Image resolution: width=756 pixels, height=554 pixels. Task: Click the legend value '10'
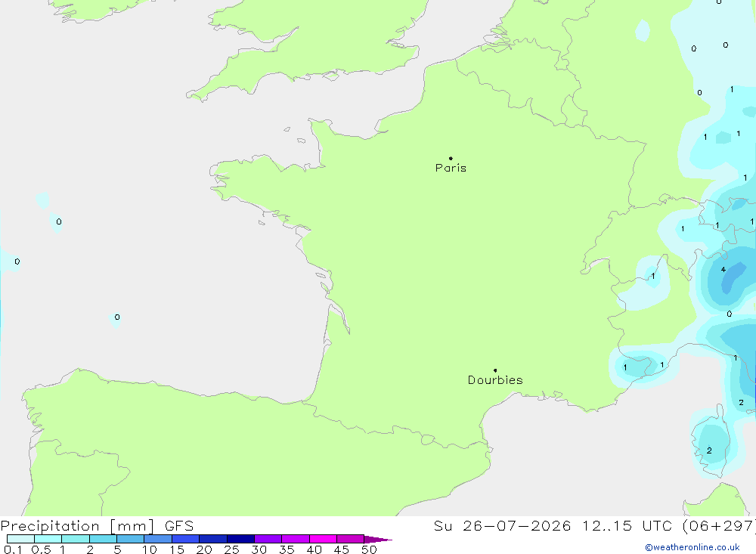[x=150, y=549]
